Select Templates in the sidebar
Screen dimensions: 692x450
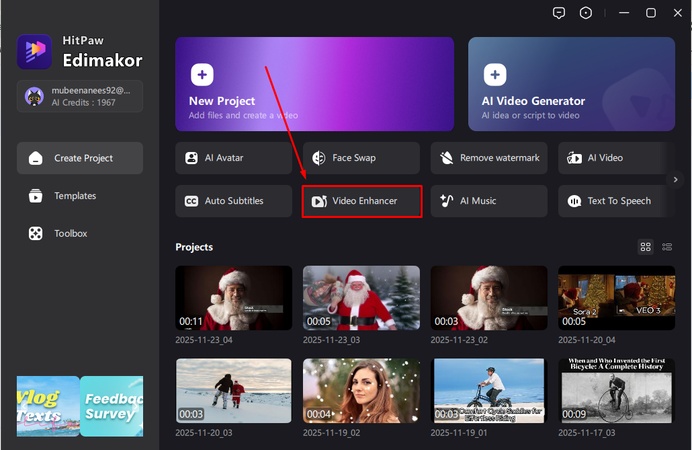coord(75,196)
